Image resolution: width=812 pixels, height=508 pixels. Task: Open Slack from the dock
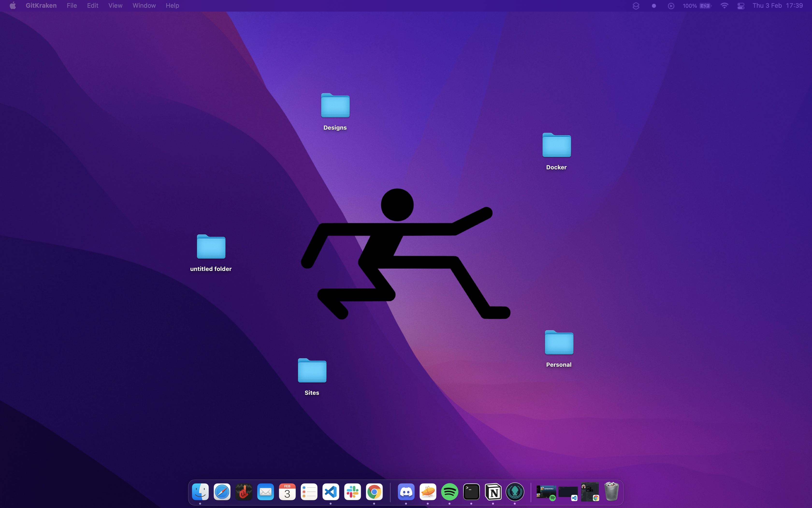(x=352, y=492)
